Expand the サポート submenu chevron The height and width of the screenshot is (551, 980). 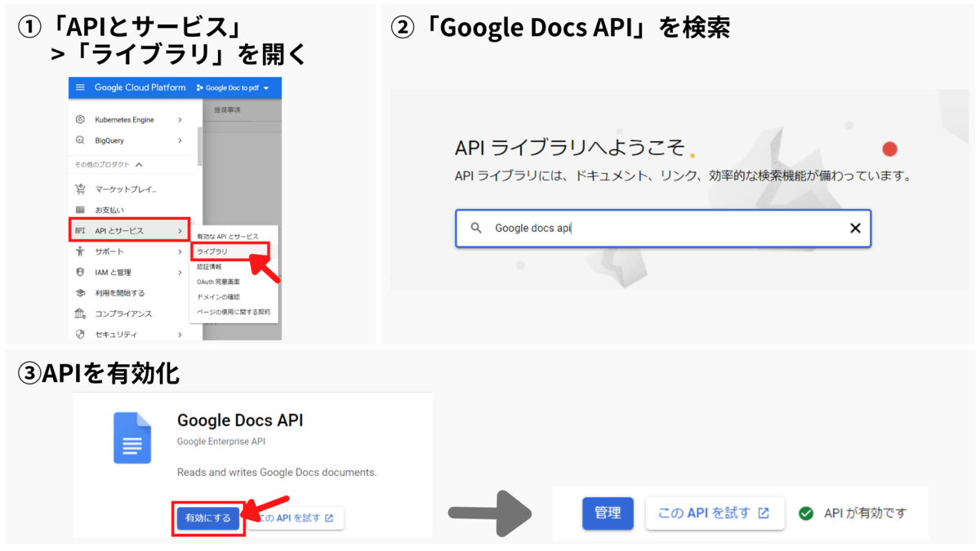click(180, 251)
